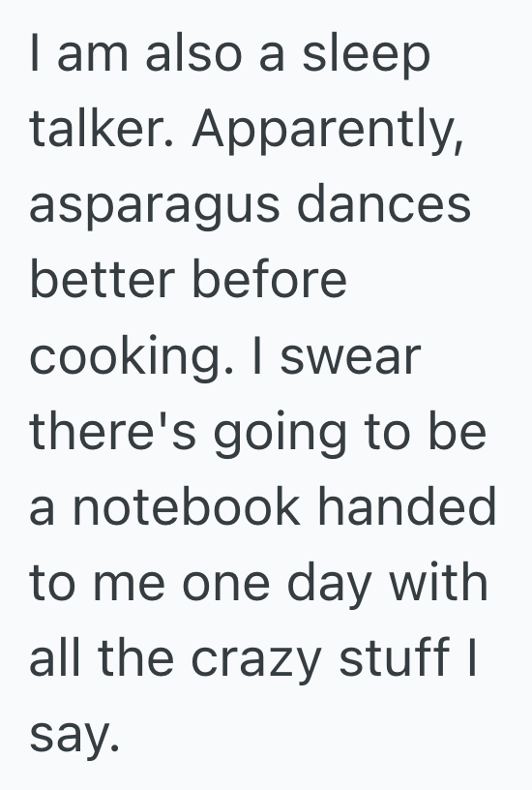
Task: Click the final word "say."
Action: pyautogui.click(x=74, y=736)
